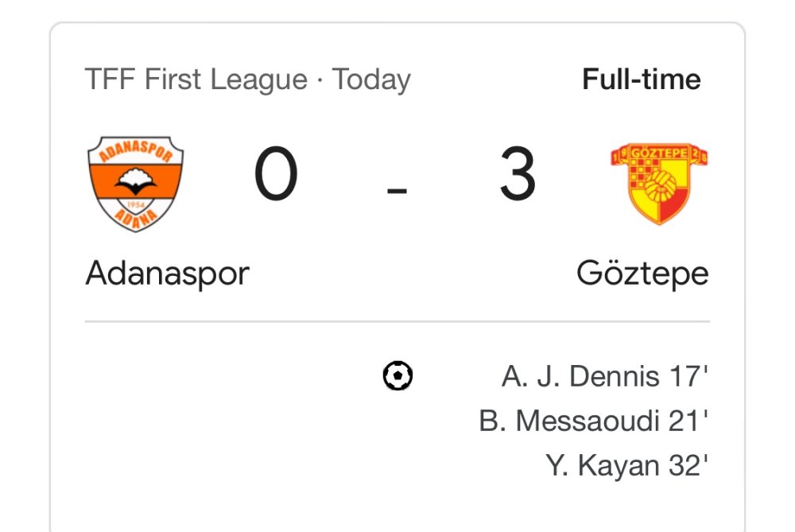Open the Adanaspor team name

168,274
